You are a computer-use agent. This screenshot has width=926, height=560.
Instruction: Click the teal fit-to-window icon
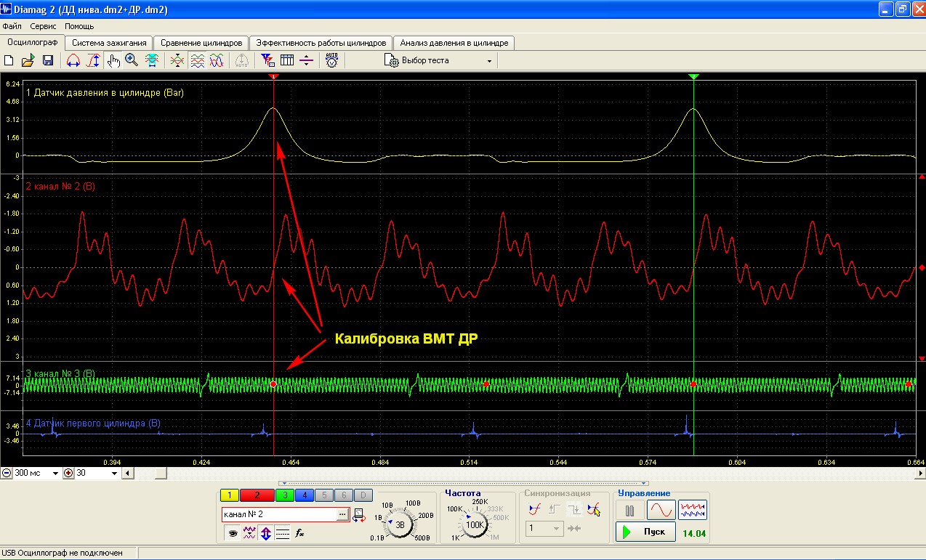click(152, 61)
